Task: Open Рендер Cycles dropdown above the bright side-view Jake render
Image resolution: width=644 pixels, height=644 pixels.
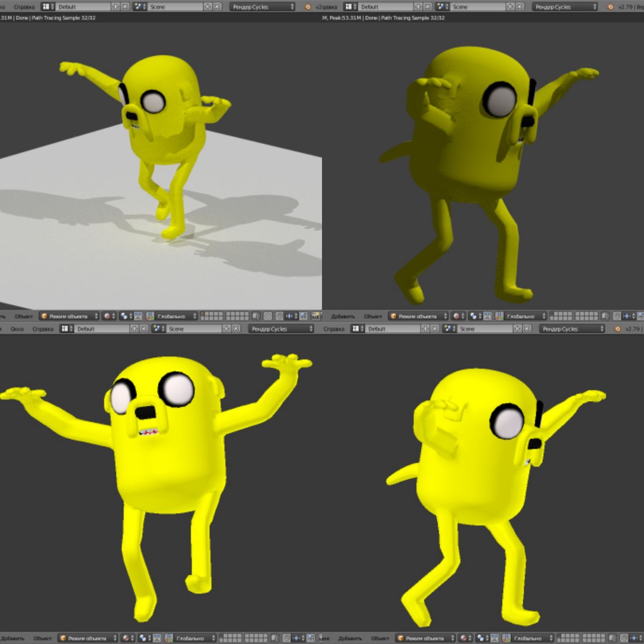Action: pyautogui.click(x=572, y=329)
